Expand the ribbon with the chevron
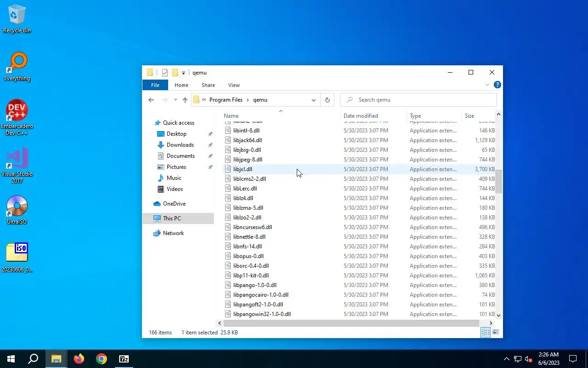The width and height of the screenshot is (588, 368). pyautogui.click(x=487, y=85)
